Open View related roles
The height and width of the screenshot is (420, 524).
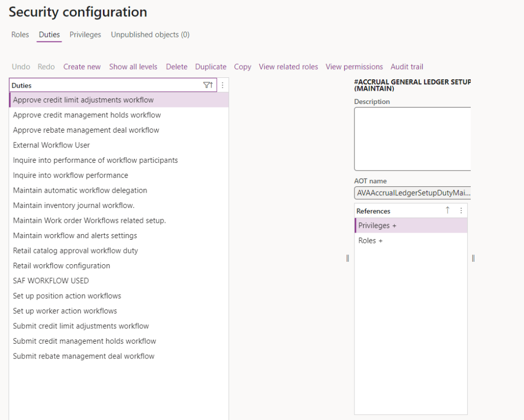288,67
